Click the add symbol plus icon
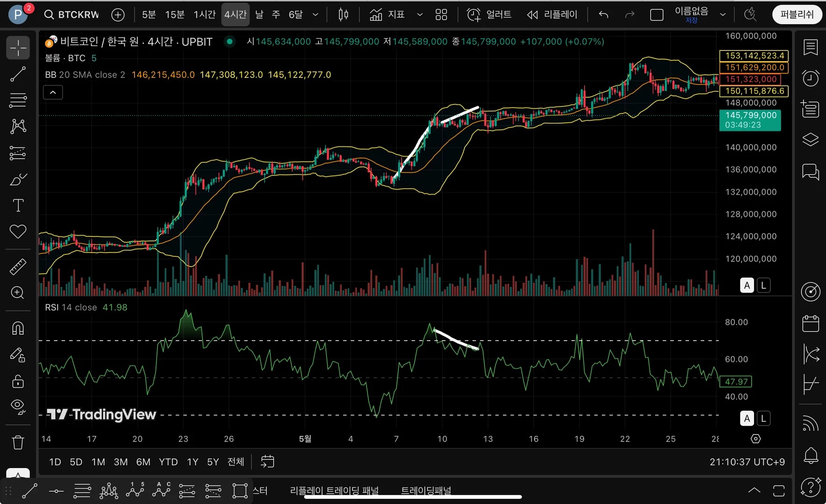Screen dimensions: 826x504 (118, 15)
